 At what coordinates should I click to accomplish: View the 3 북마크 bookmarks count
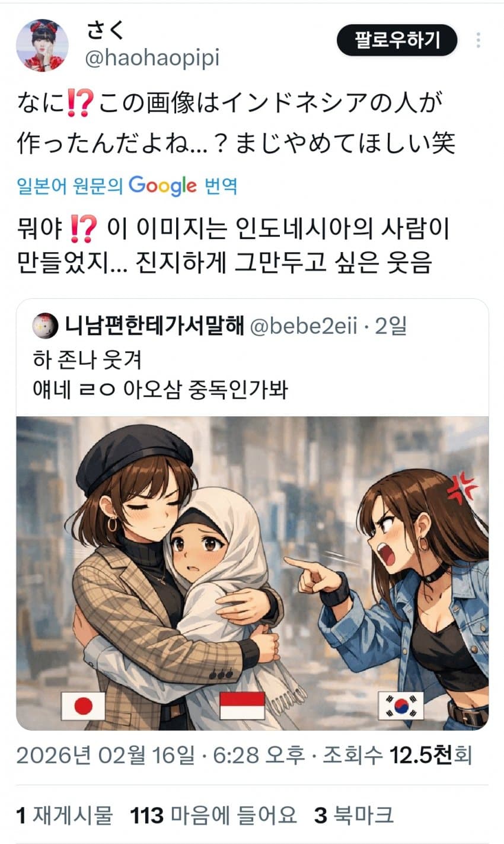tap(353, 815)
